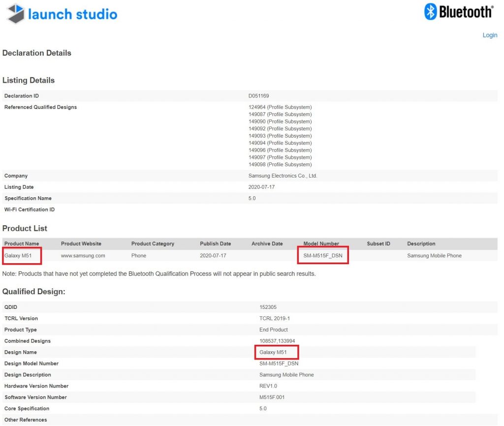The width and height of the screenshot is (504, 426).
Task: Click the highlighted Galaxy M51 product name
Action: coord(18,255)
